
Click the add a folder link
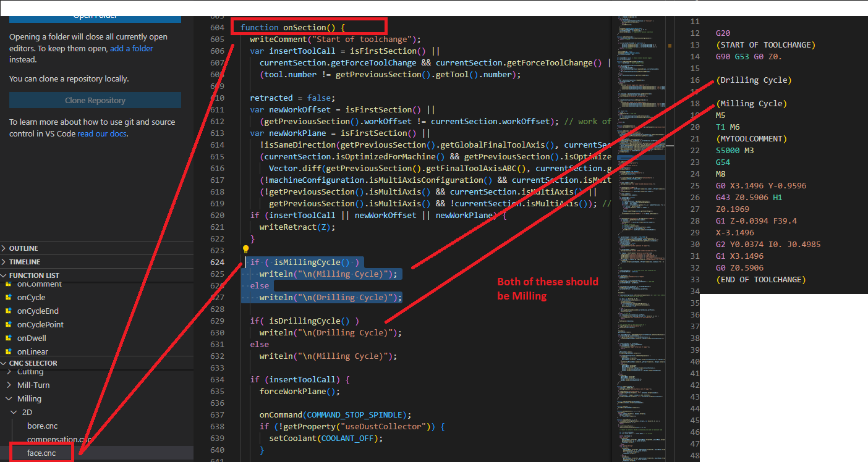(132, 48)
